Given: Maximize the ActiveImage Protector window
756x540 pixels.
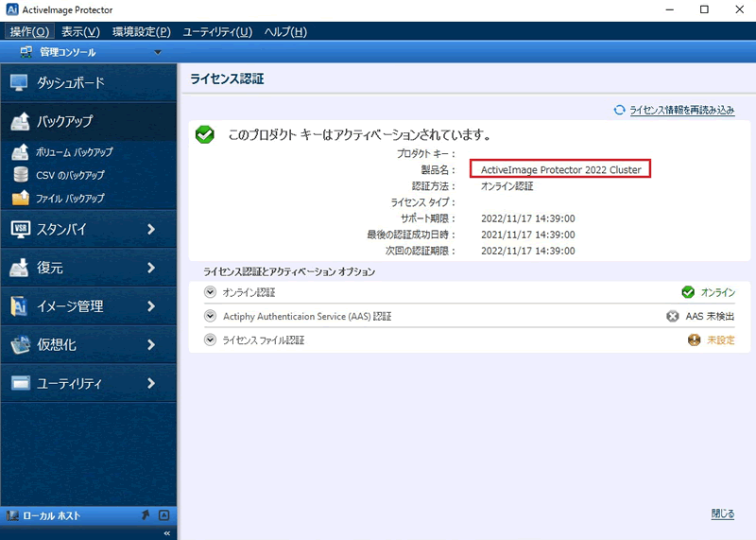Looking at the screenshot, I should coord(704,9).
